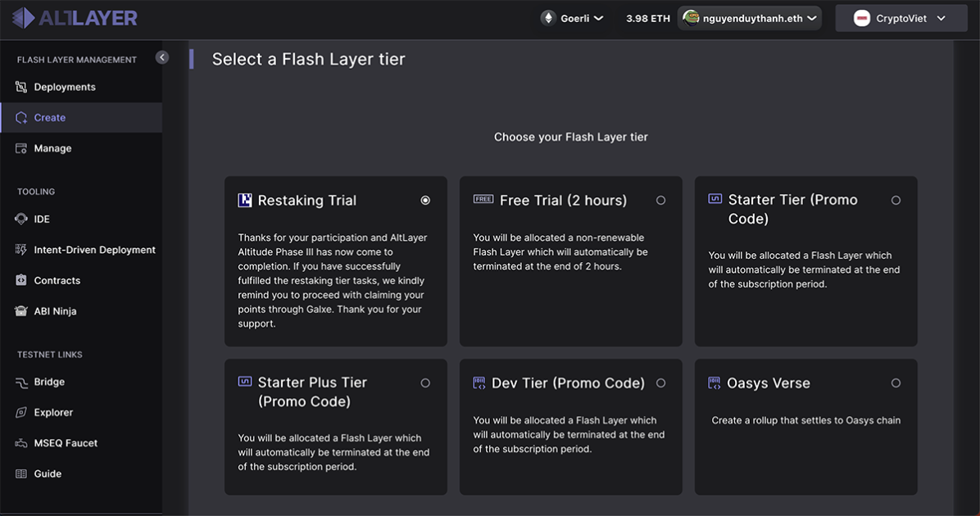980x516 pixels.
Task: Open the CryptoViet account dropdown
Action: [x=901, y=16]
